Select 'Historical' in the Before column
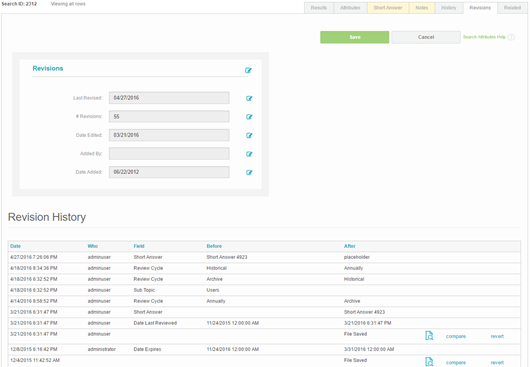This screenshot has width=530, height=367. (216, 268)
